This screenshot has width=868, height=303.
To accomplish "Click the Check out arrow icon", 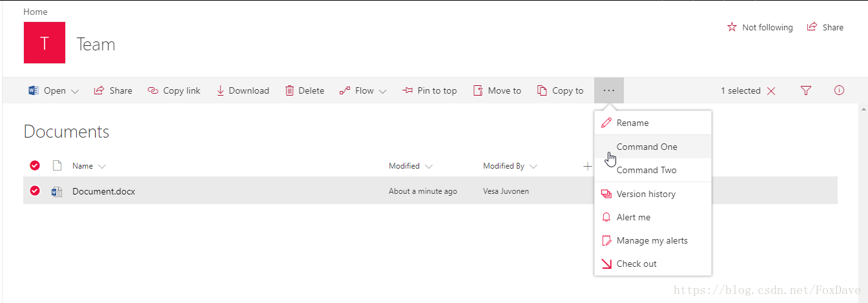I will coord(606,264).
